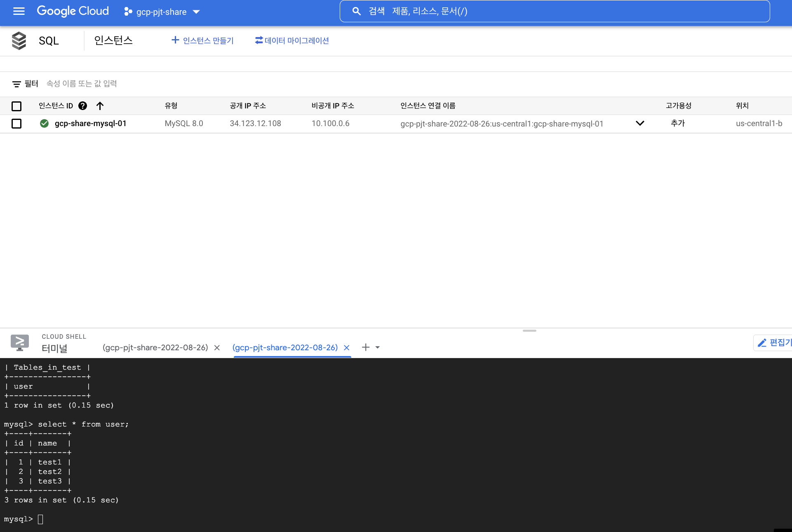Select the active gcp-pjt-share-2022-08-26 terminal tab
The height and width of the screenshot is (532, 792).
(x=285, y=348)
